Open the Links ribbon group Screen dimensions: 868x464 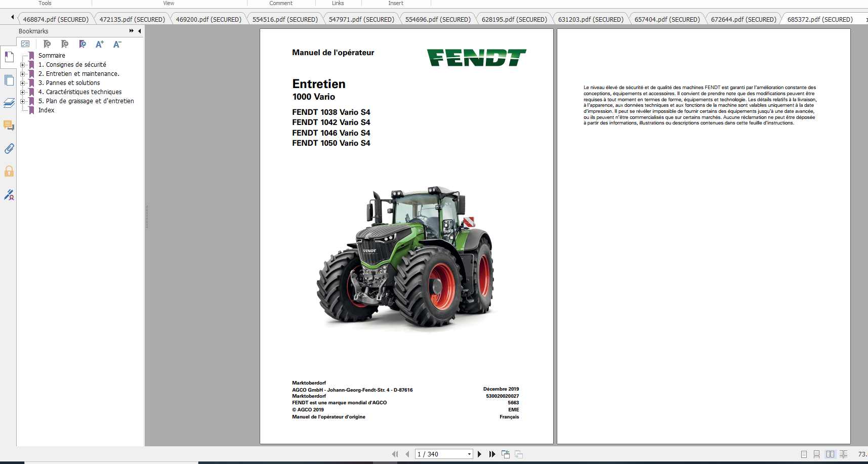coord(338,3)
